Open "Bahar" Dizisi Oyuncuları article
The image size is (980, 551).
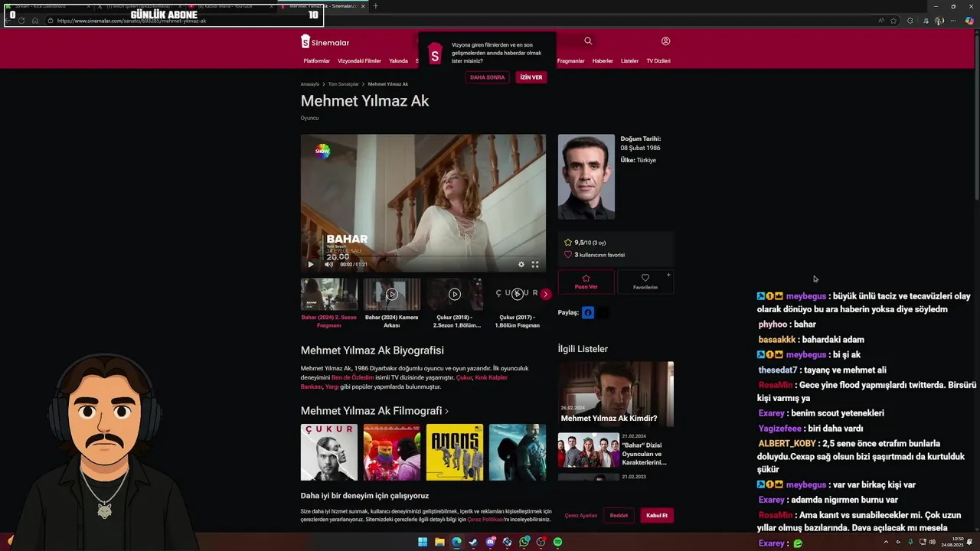[616, 450]
